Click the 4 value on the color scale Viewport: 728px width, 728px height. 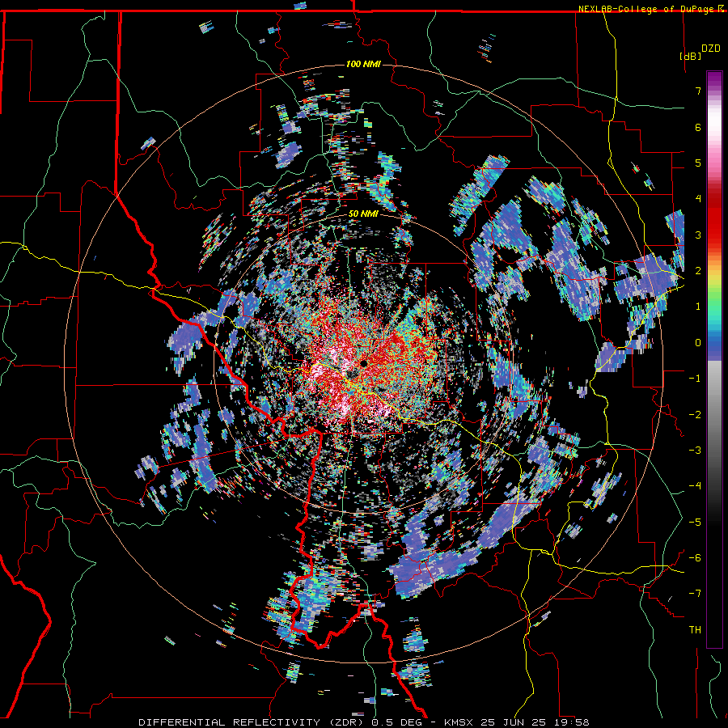pyautogui.click(x=698, y=199)
